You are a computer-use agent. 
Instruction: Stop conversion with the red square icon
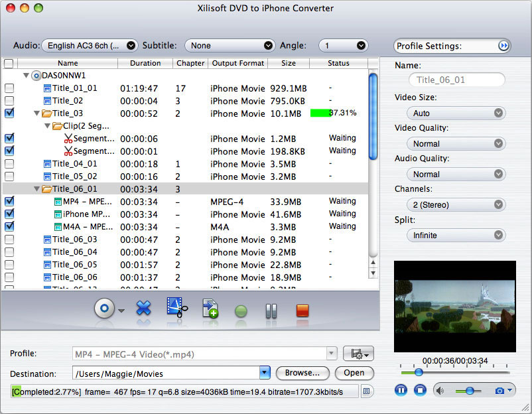tap(302, 309)
